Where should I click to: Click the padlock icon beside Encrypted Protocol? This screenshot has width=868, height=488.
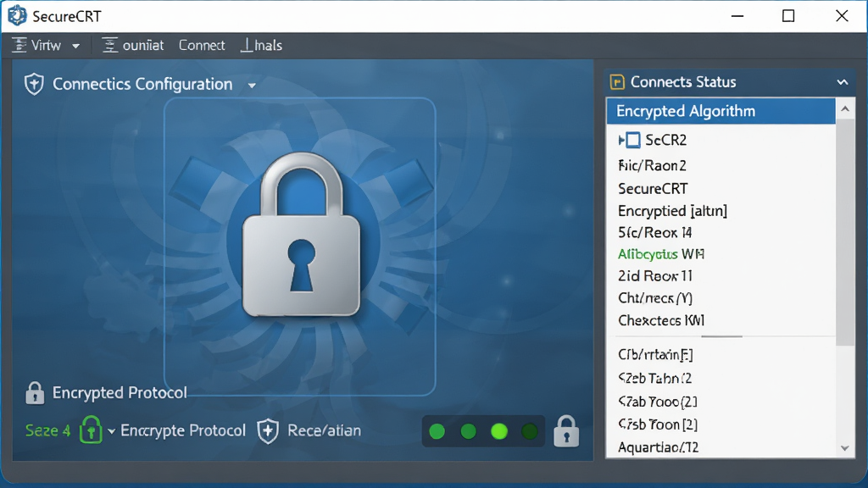coord(34,393)
